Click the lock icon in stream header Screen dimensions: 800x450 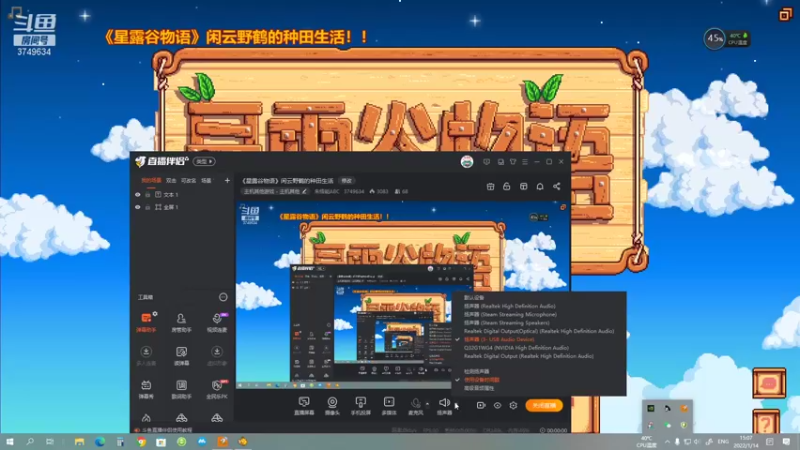[x=507, y=186]
